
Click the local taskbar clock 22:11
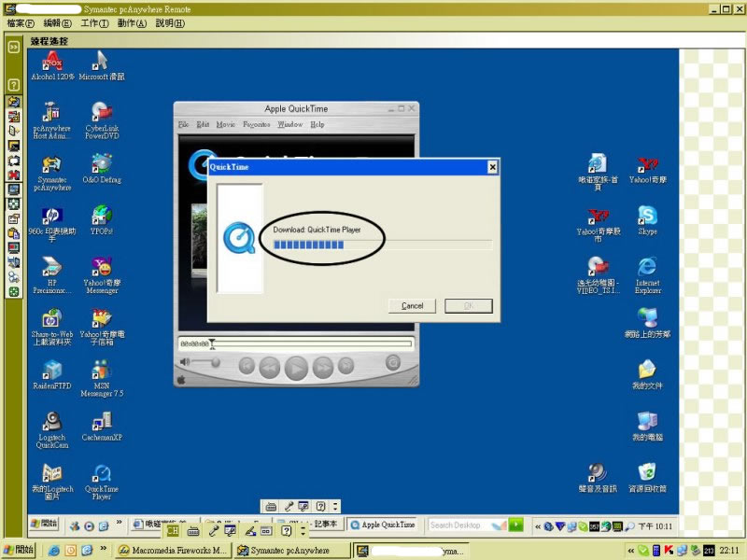tap(729, 551)
